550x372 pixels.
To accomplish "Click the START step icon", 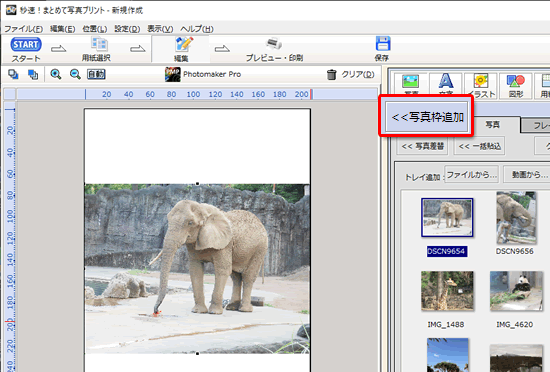I will tap(26, 45).
